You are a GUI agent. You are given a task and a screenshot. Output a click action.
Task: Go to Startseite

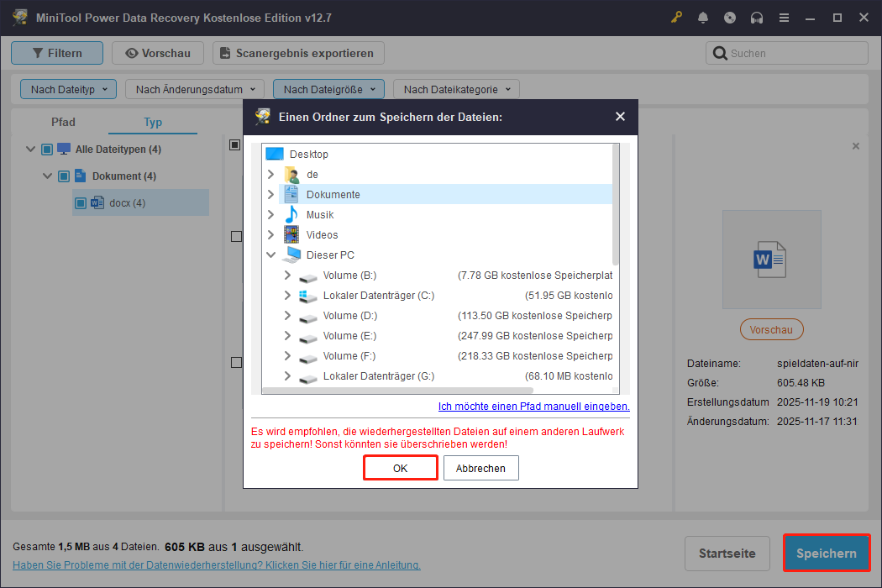click(x=727, y=553)
